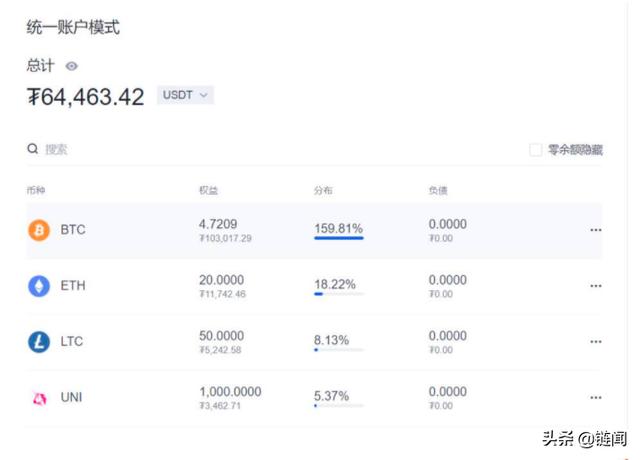Toggle the total balance eye icon
Image resolution: width=640 pixels, height=460 pixels.
(71, 66)
